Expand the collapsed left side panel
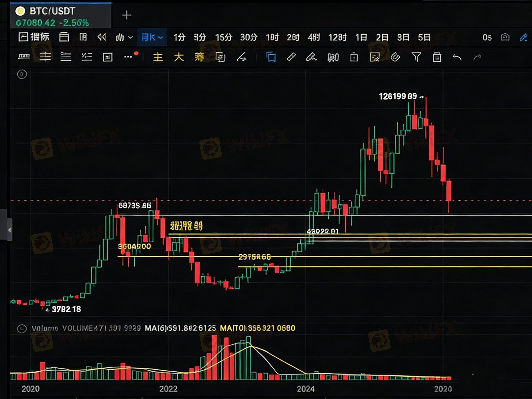This screenshot has width=532, height=399. tap(9, 230)
